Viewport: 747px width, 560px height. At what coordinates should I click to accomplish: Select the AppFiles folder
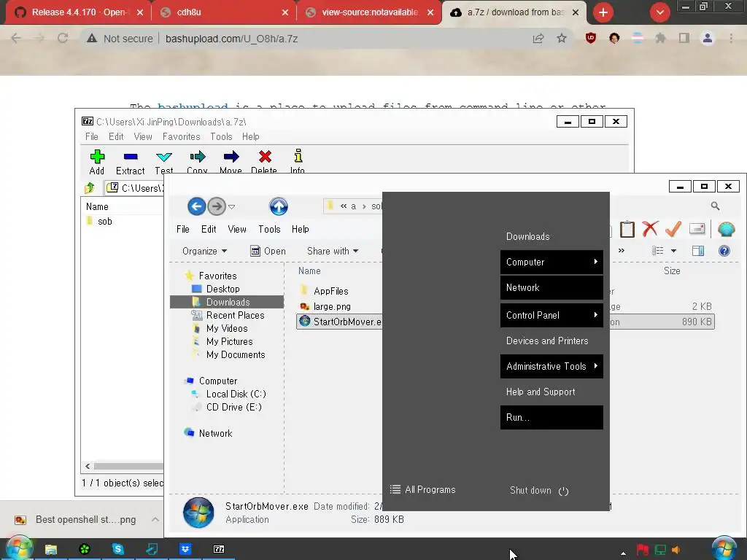pyautogui.click(x=325, y=291)
